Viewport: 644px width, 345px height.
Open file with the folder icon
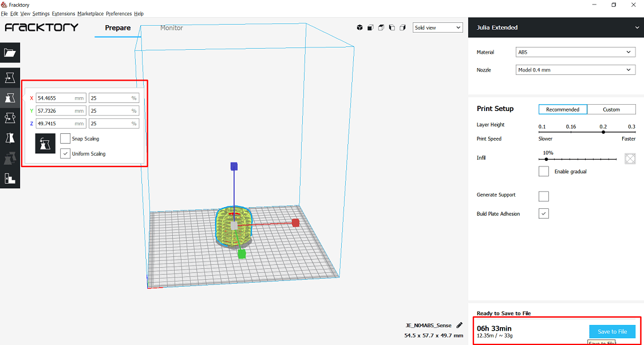pyautogui.click(x=10, y=53)
